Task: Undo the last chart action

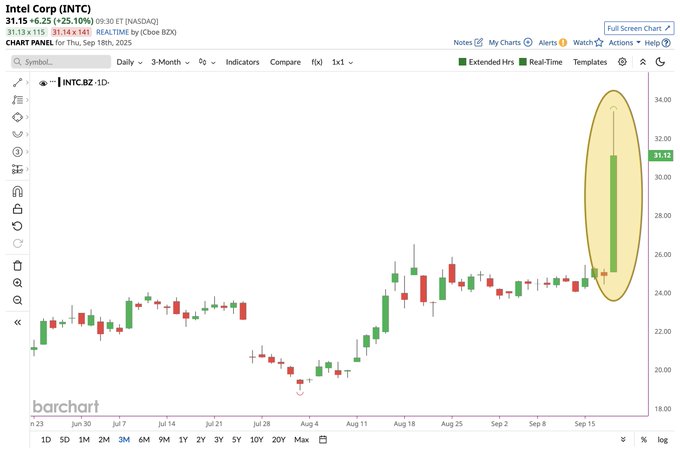Action: coord(17,226)
